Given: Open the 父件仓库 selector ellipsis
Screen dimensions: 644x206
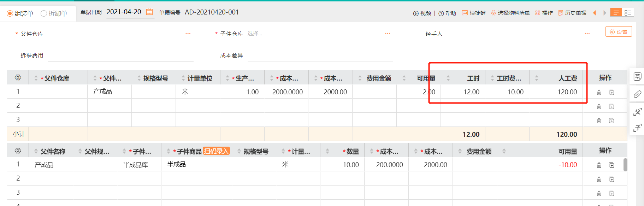Looking at the screenshot, I should coord(188,34).
